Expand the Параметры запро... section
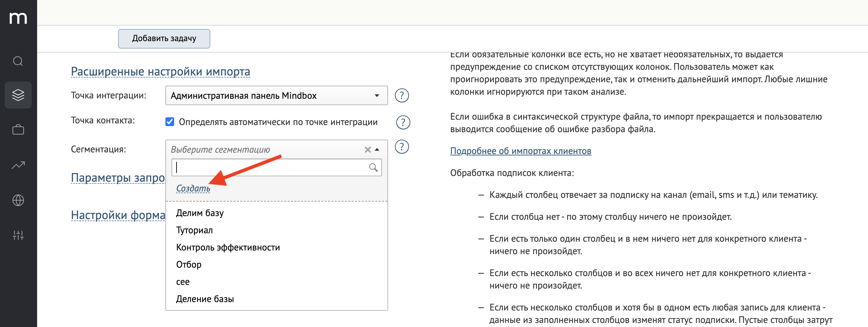The height and width of the screenshot is (327, 868). pyautogui.click(x=118, y=178)
